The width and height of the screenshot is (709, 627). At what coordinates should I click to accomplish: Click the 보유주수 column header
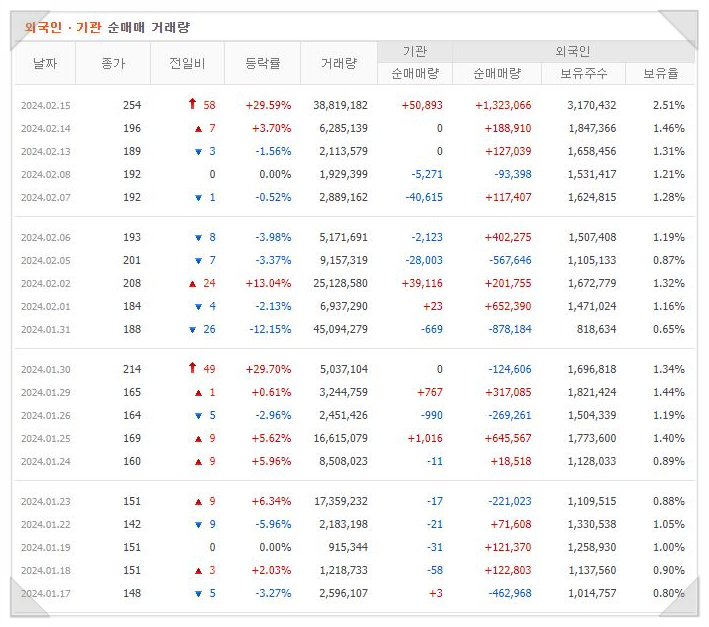(583, 73)
